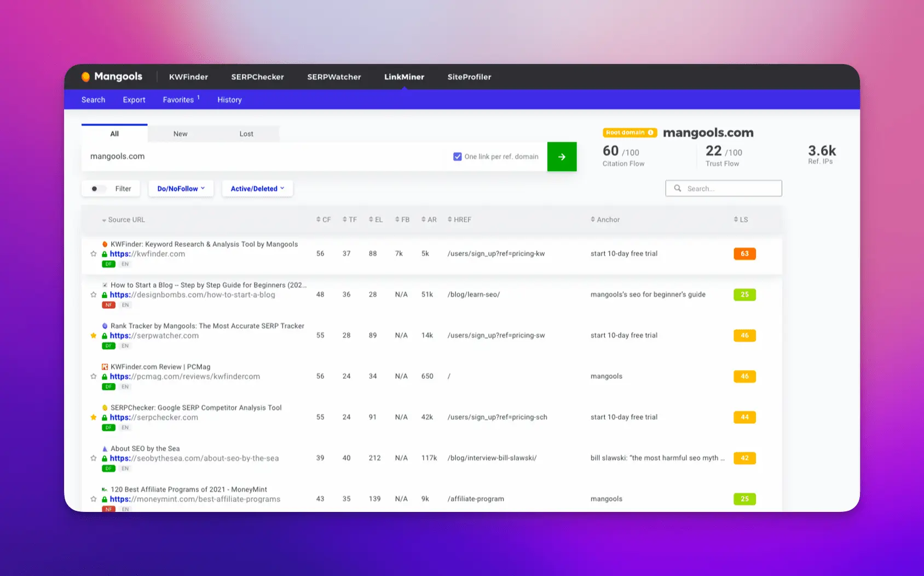Unfavorite the serpwatcher.com link via its star
924x576 pixels.
(93, 336)
